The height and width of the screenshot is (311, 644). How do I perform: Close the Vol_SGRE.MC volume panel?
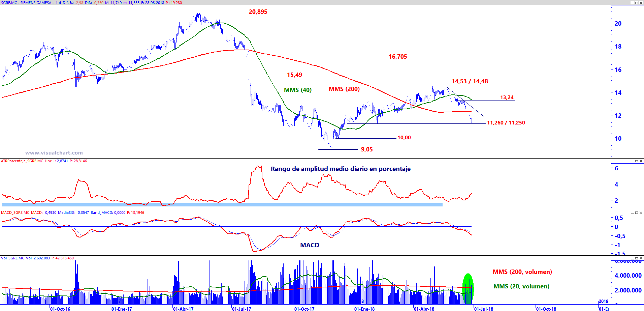641,258
